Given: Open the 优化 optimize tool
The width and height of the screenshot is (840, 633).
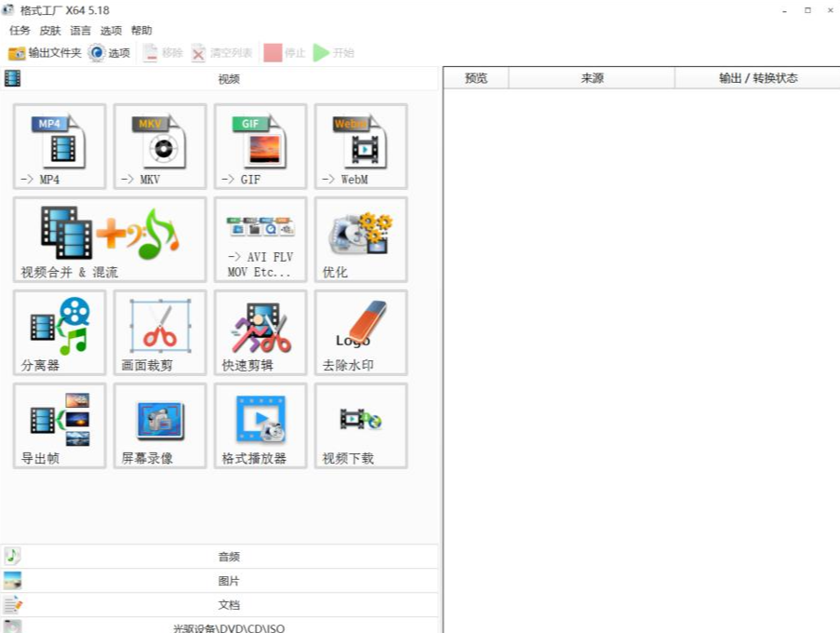Looking at the screenshot, I should [361, 239].
